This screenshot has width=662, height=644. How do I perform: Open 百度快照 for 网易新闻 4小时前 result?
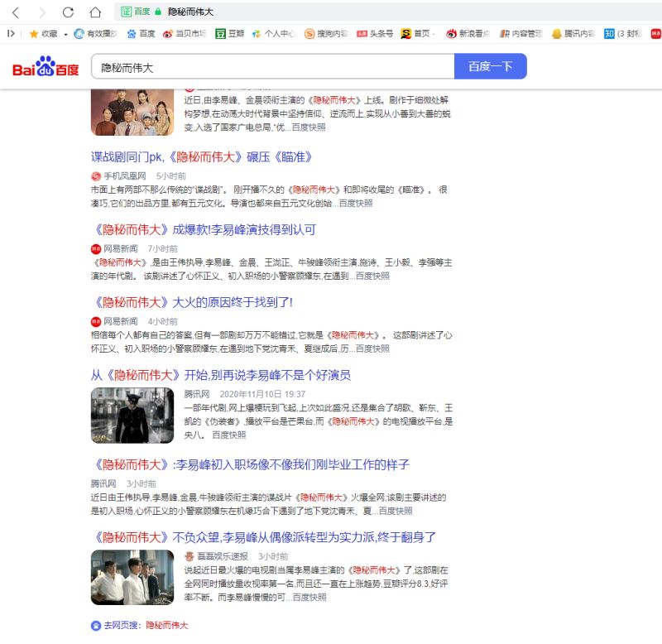[372, 348]
